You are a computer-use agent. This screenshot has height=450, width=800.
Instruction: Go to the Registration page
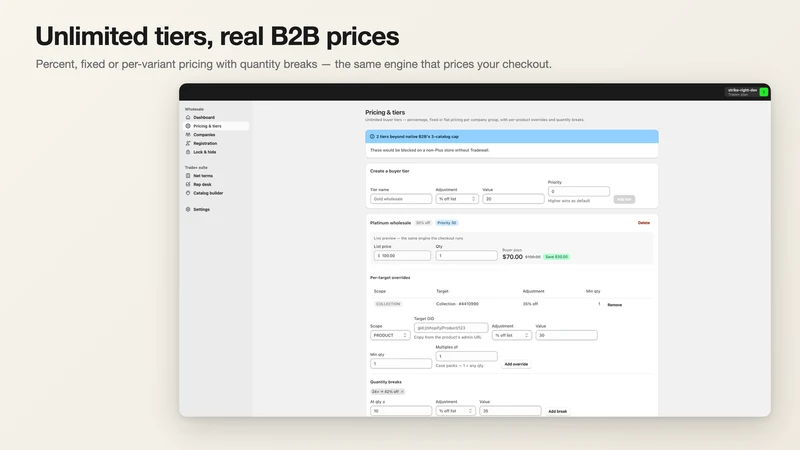pos(205,143)
